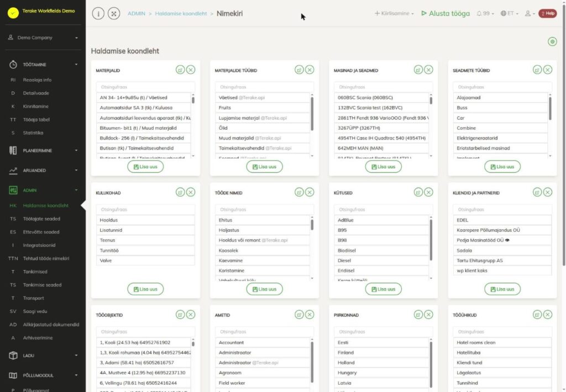Screen dimensions: 566x392
Task: Open the dashboard settings gear icon
Action: pos(552,41)
